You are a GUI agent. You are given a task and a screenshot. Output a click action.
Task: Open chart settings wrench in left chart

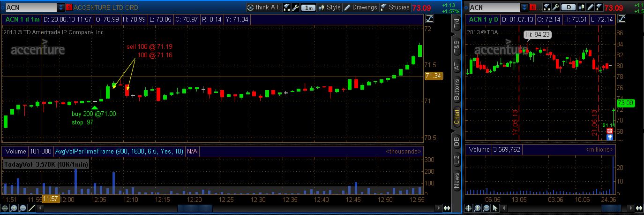click(296, 8)
